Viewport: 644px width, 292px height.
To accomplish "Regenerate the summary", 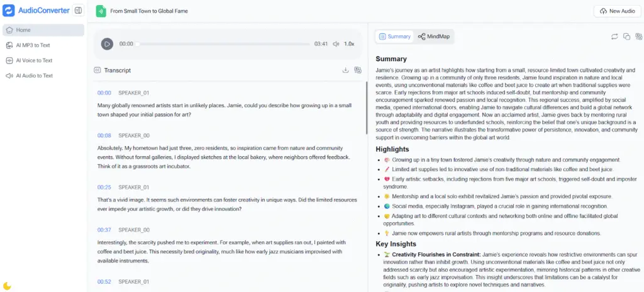I will pos(614,36).
